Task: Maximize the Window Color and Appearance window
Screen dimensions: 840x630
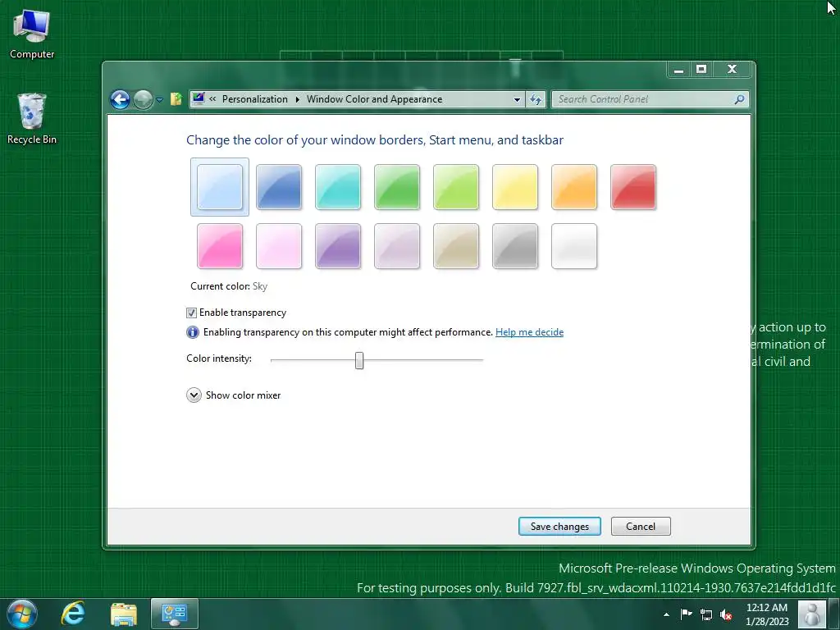Action: click(701, 70)
